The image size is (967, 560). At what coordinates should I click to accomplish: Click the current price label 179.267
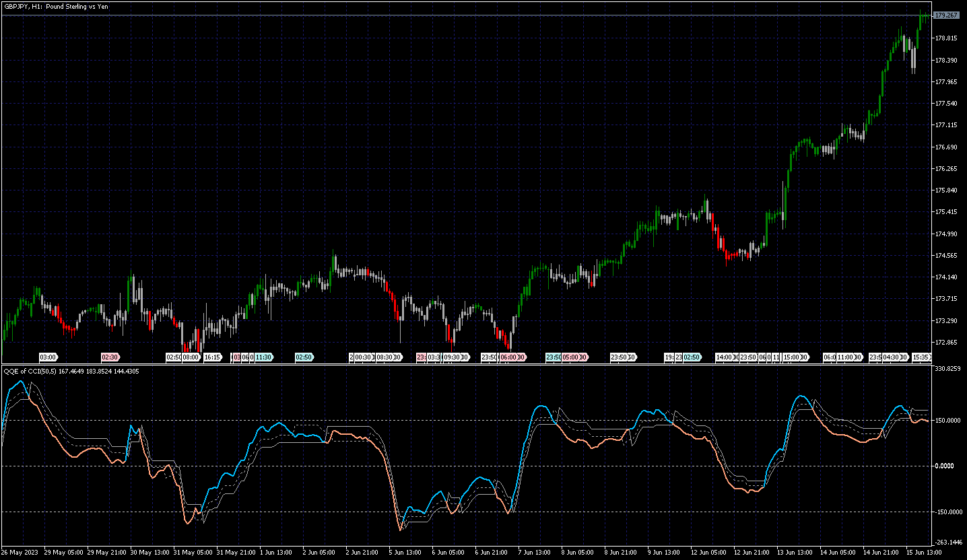[947, 15]
